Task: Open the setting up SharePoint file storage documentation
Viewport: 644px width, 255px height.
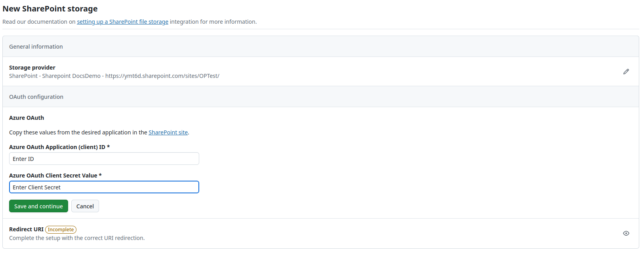Action: (x=122, y=21)
